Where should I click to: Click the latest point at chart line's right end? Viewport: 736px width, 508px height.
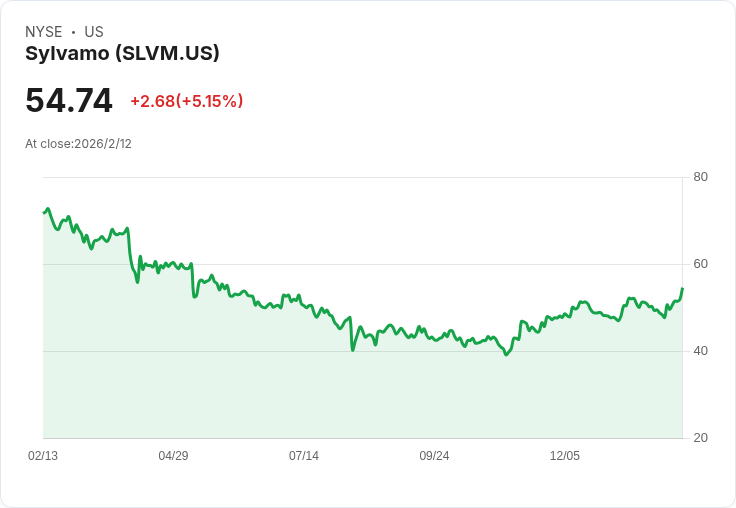tap(682, 288)
